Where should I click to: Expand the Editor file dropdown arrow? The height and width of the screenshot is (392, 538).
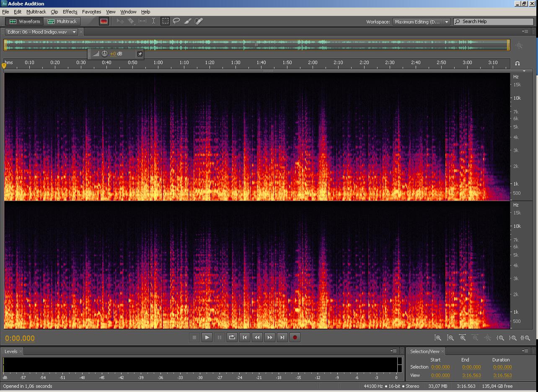[x=74, y=32]
